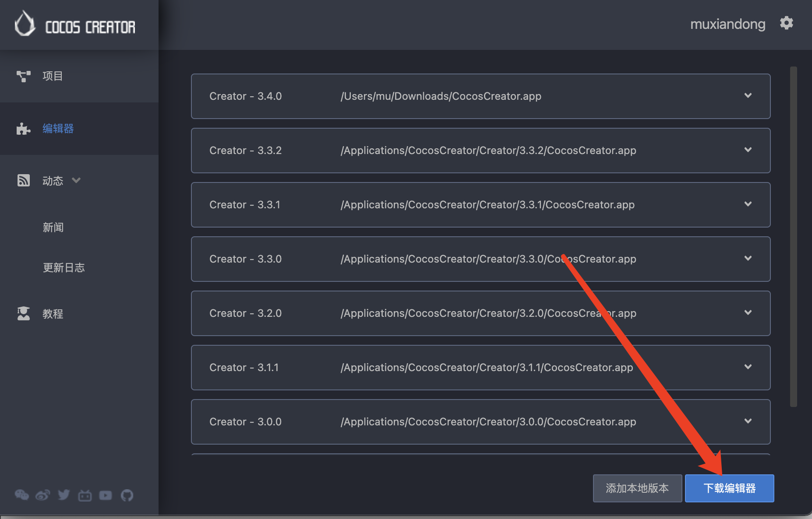Expand options for Creator 3.3.2
The height and width of the screenshot is (519, 812).
point(748,150)
